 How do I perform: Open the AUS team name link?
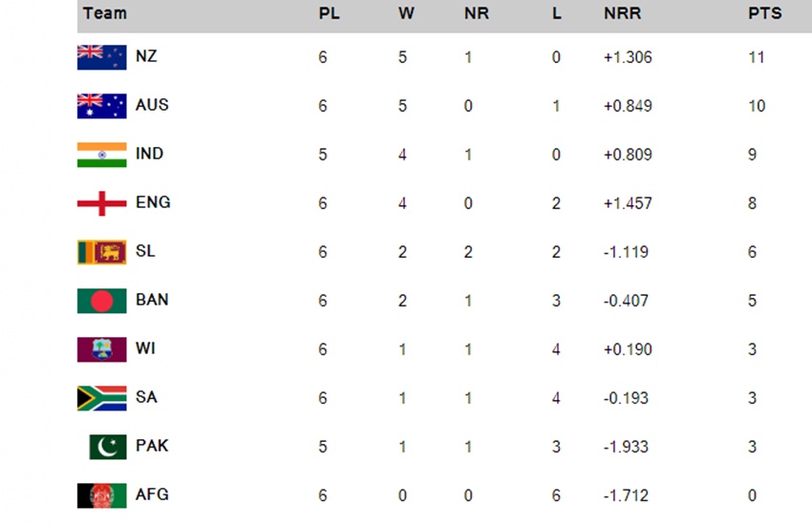pos(152,105)
